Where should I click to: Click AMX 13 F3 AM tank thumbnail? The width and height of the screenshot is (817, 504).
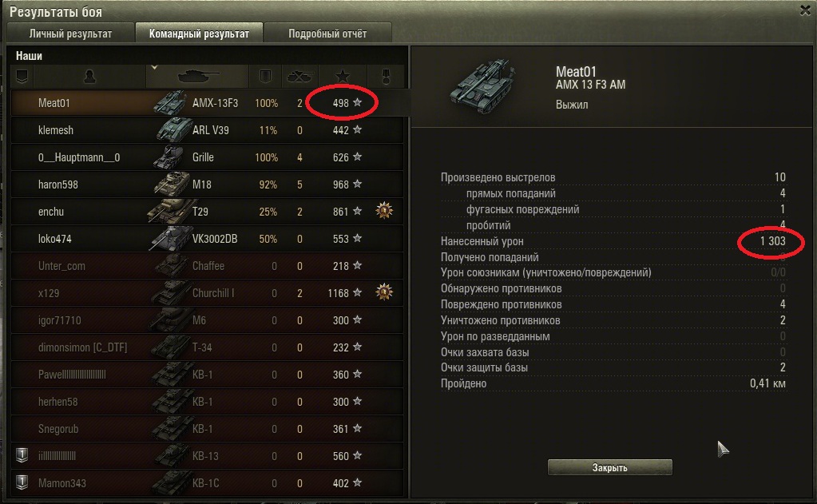(x=483, y=86)
